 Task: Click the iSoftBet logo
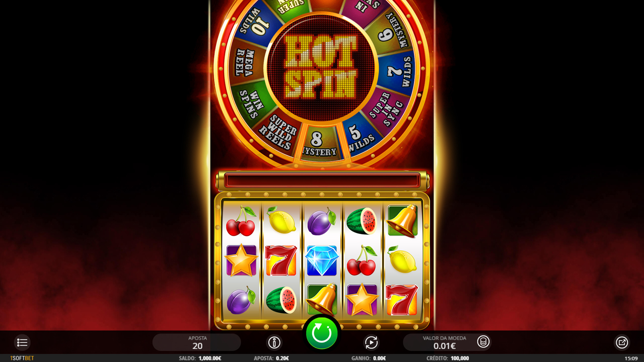click(22, 358)
